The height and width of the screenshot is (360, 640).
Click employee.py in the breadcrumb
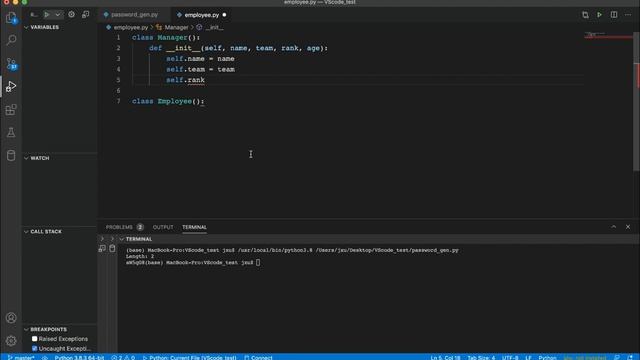[x=131, y=27]
